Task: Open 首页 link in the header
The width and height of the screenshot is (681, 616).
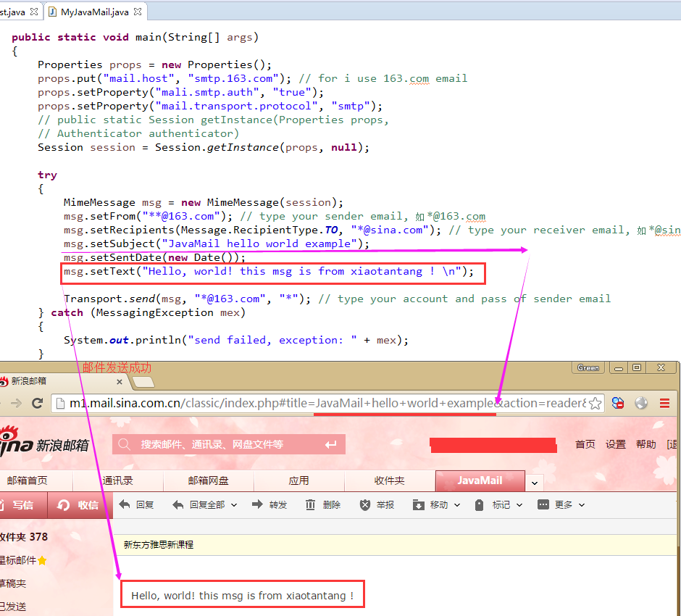Action: (585, 444)
